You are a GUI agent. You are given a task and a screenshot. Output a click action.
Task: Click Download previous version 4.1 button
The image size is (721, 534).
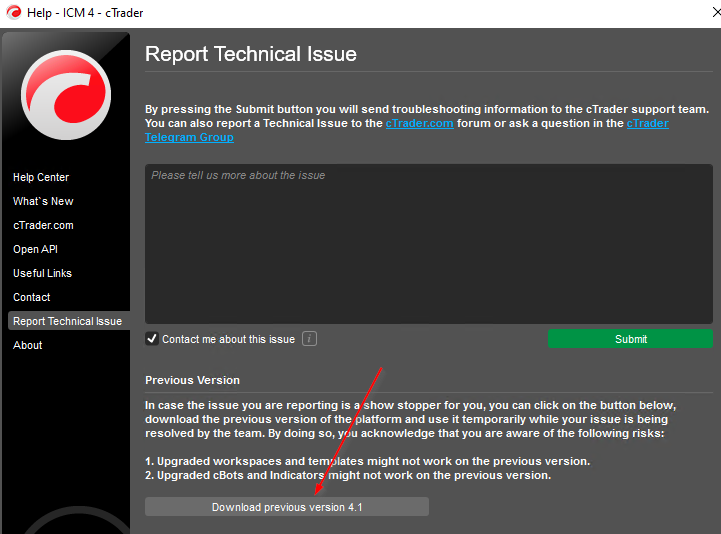click(x=287, y=507)
